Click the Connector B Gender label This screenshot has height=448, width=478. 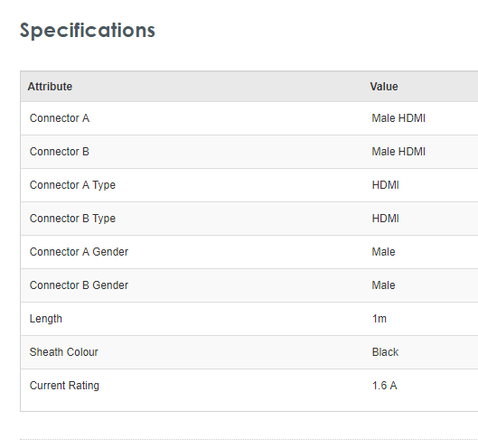click(79, 285)
